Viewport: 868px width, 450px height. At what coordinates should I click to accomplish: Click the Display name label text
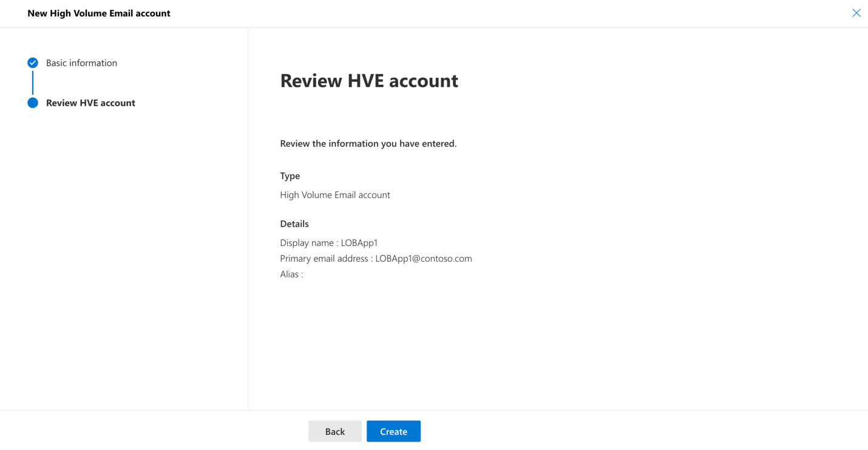click(308, 243)
